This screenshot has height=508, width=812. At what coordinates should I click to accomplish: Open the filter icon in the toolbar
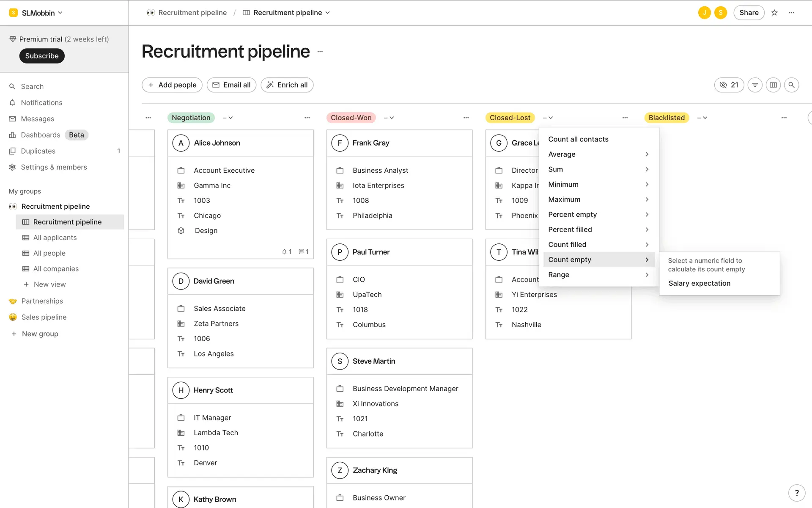pyautogui.click(x=755, y=85)
